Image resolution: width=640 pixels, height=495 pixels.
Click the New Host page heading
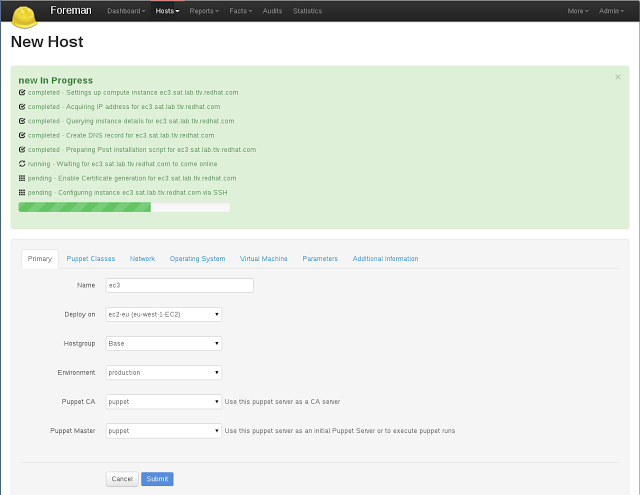pyautogui.click(x=47, y=42)
